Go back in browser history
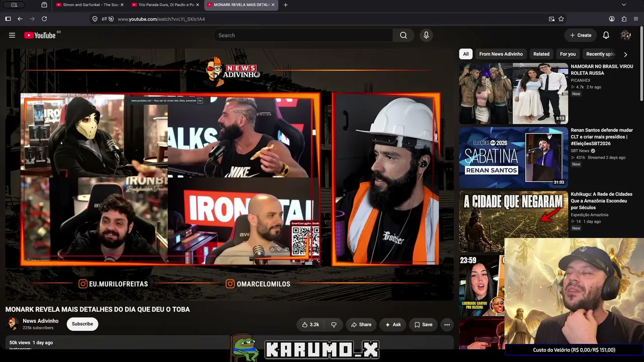Image resolution: width=644 pixels, height=362 pixels. [x=20, y=19]
